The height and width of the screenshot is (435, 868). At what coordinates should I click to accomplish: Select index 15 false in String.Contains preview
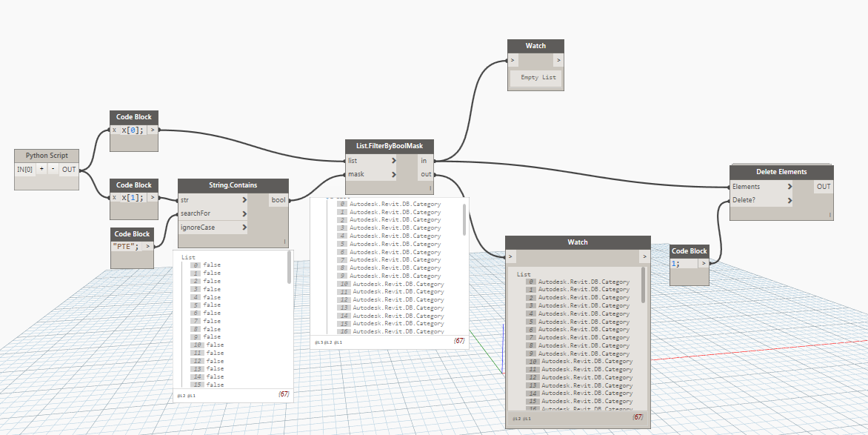tap(207, 385)
